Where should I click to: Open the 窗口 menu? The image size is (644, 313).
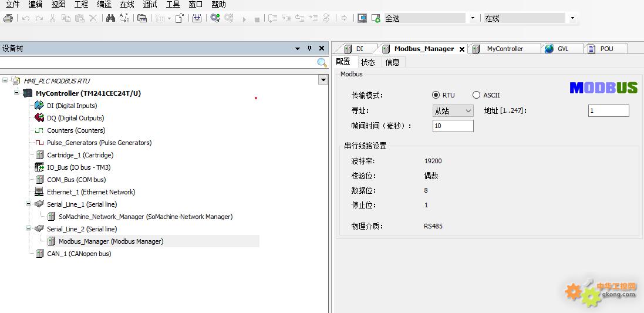[x=195, y=5]
